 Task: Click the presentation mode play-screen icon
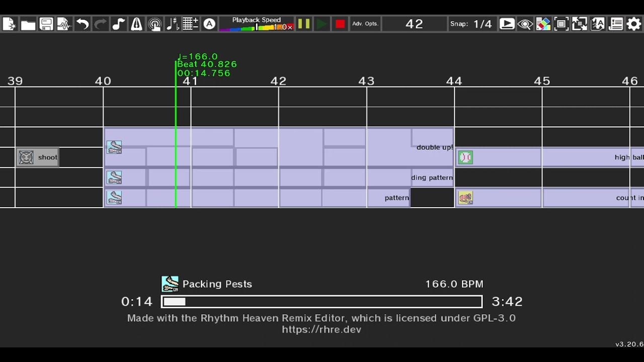point(507,24)
